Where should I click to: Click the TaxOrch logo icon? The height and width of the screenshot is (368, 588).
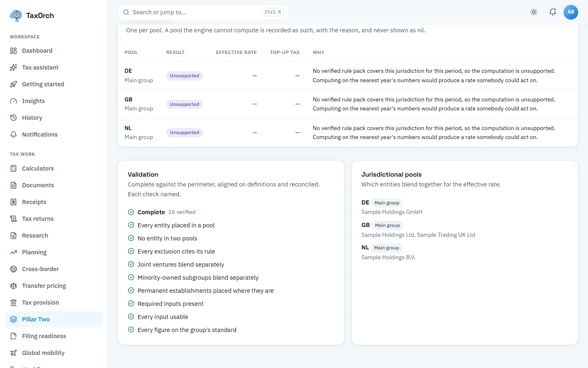tap(16, 16)
